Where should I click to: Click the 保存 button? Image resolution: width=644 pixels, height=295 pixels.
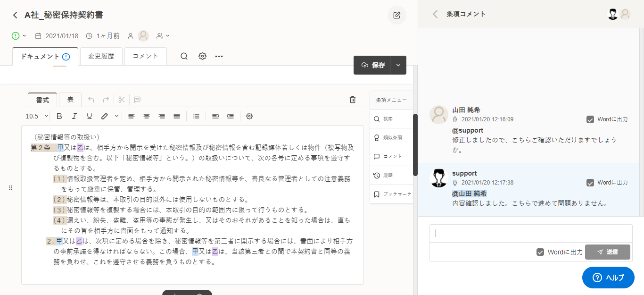click(x=372, y=65)
